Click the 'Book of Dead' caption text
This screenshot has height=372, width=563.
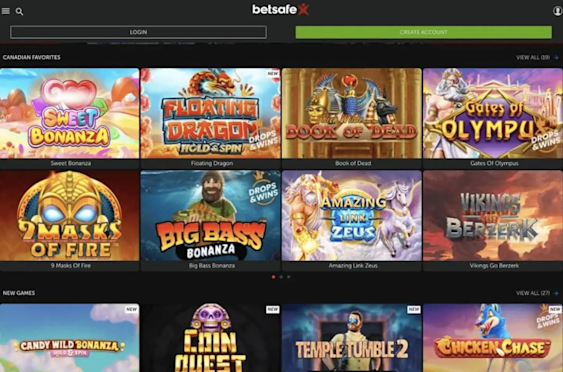(353, 163)
